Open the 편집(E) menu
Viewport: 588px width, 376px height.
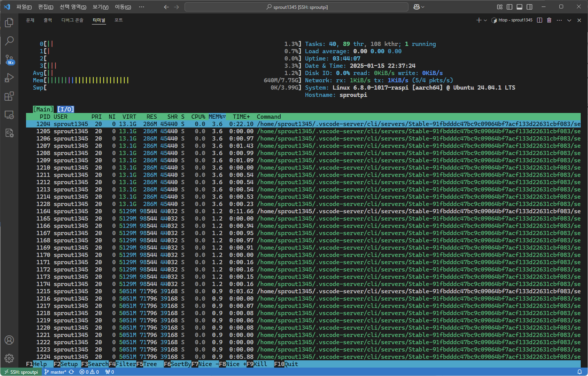point(46,7)
